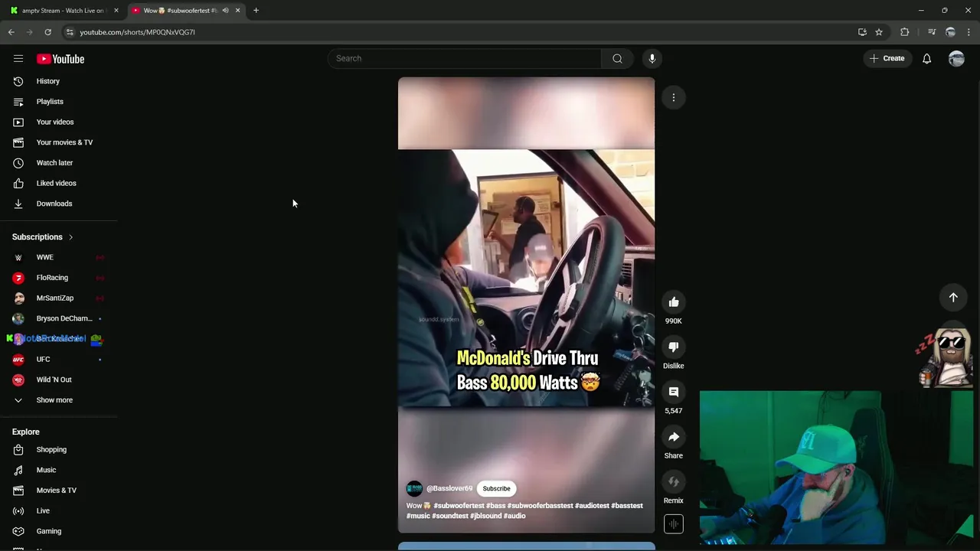Mute the audio on the YouTube tab

tap(225, 11)
